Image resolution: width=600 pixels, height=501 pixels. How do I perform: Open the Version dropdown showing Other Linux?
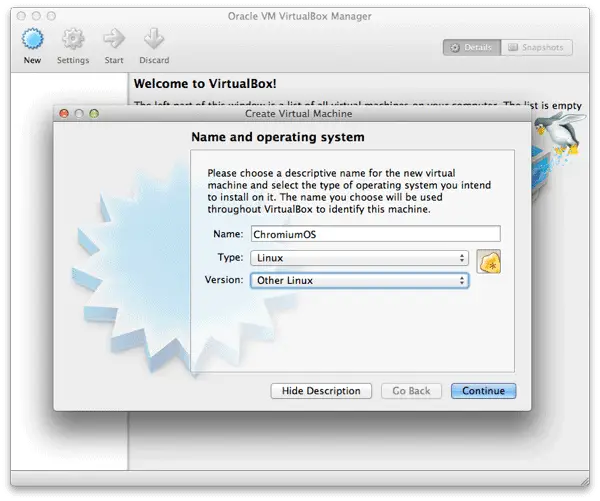click(359, 281)
